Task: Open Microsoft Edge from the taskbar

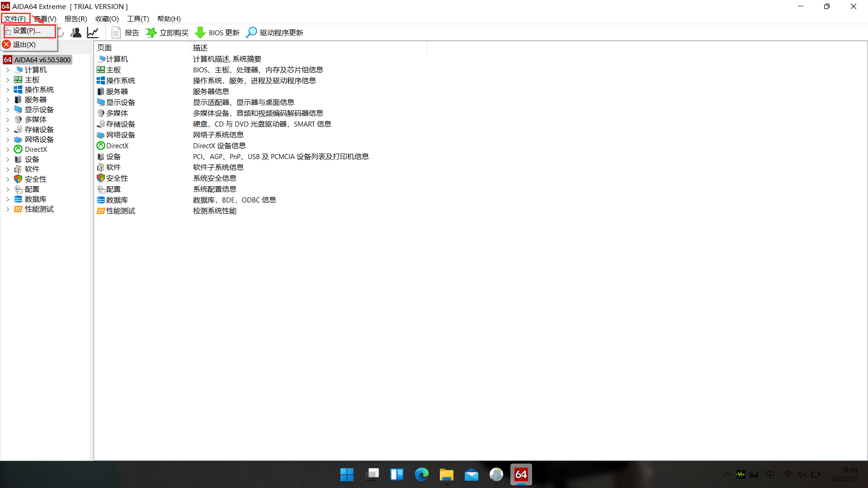Action: click(421, 474)
